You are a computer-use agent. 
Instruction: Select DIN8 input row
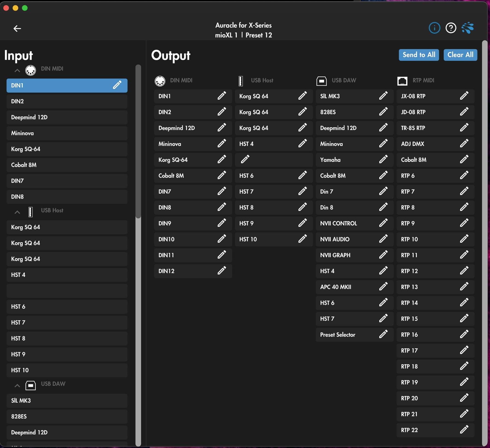click(x=67, y=197)
